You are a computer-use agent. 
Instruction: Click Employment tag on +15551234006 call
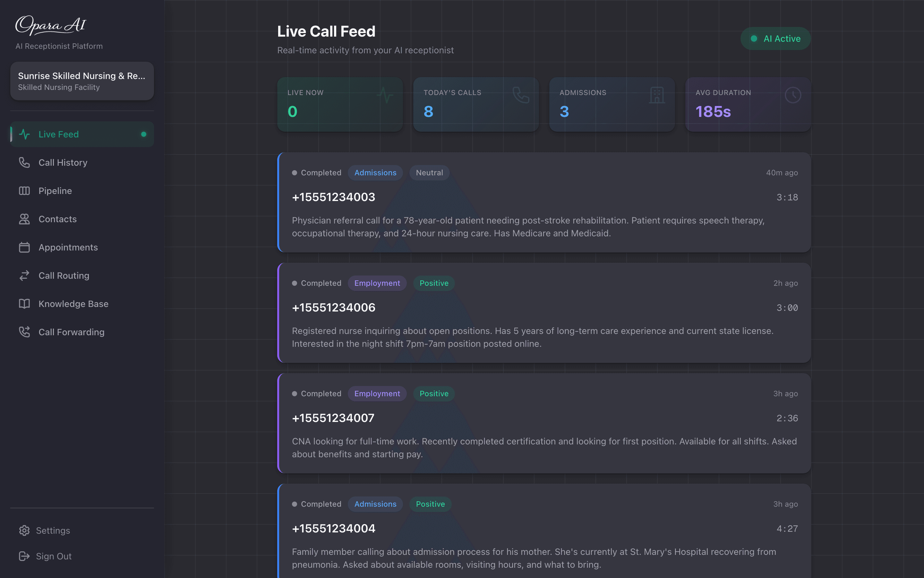(377, 283)
